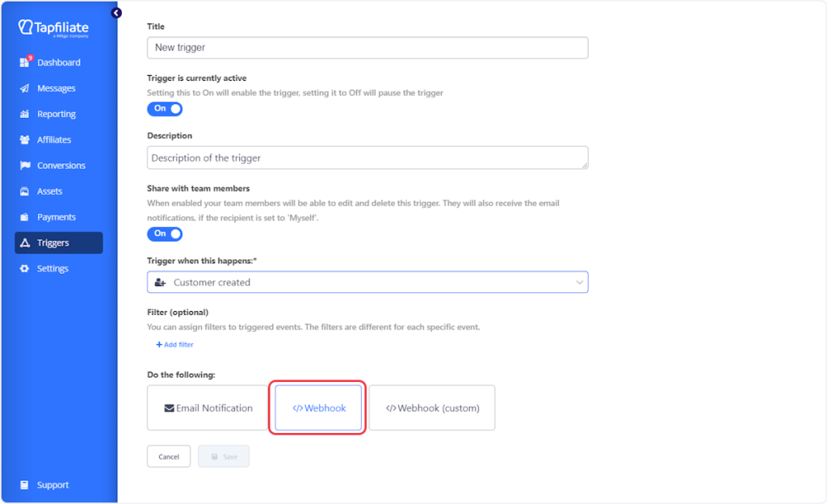Click the Messages paper plane icon
The image size is (827, 504).
coord(24,88)
